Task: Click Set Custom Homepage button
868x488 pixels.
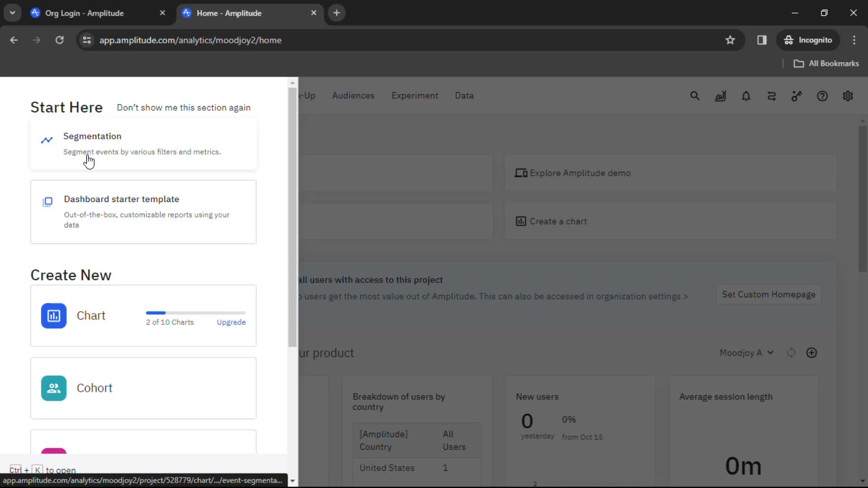Action: (769, 295)
